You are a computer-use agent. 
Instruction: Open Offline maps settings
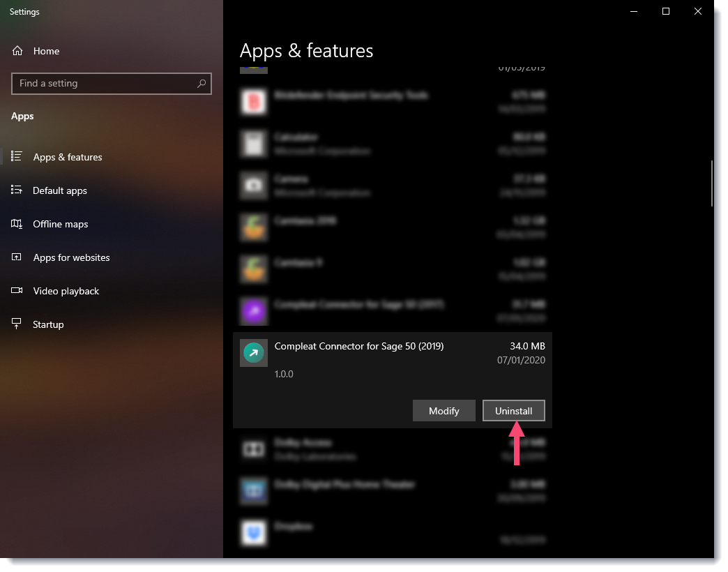point(61,224)
